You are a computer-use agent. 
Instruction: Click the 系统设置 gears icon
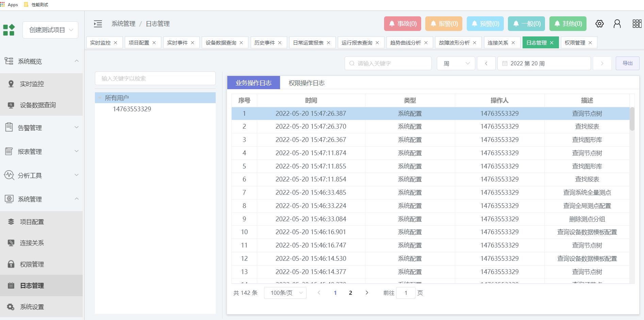coord(11,307)
